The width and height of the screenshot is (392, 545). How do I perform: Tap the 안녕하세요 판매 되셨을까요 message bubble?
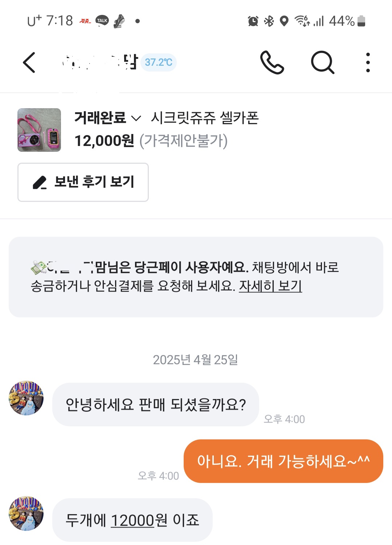coord(156,404)
